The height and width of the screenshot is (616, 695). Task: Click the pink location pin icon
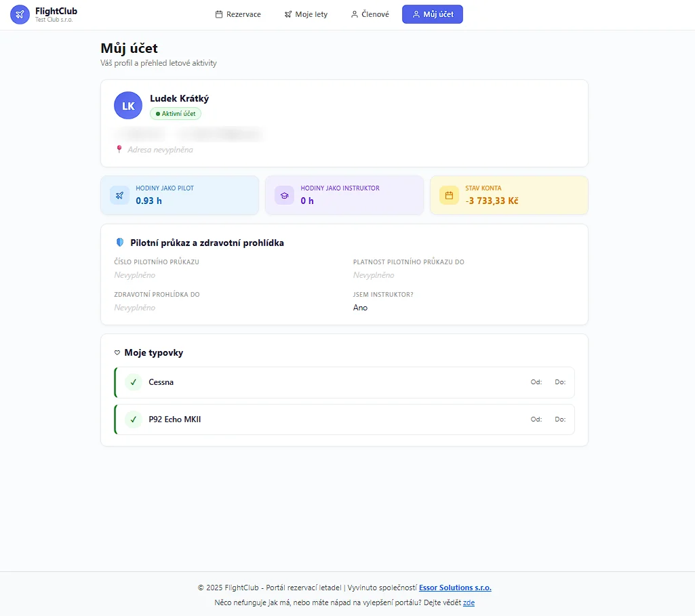pos(119,149)
